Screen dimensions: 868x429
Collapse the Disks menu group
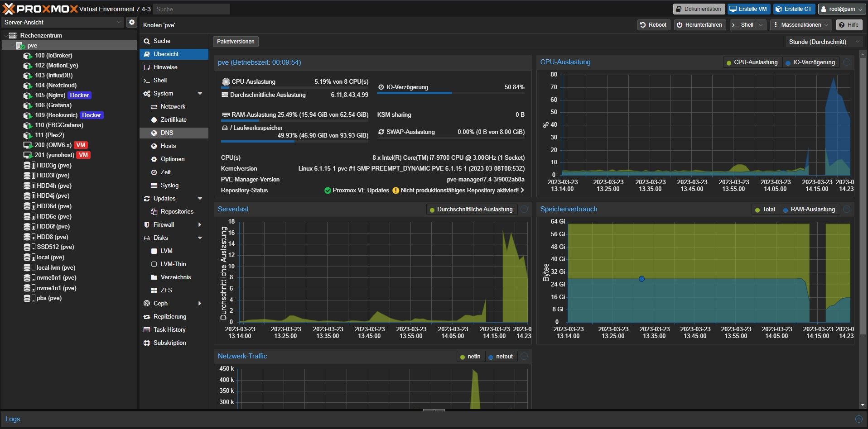click(x=200, y=238)
